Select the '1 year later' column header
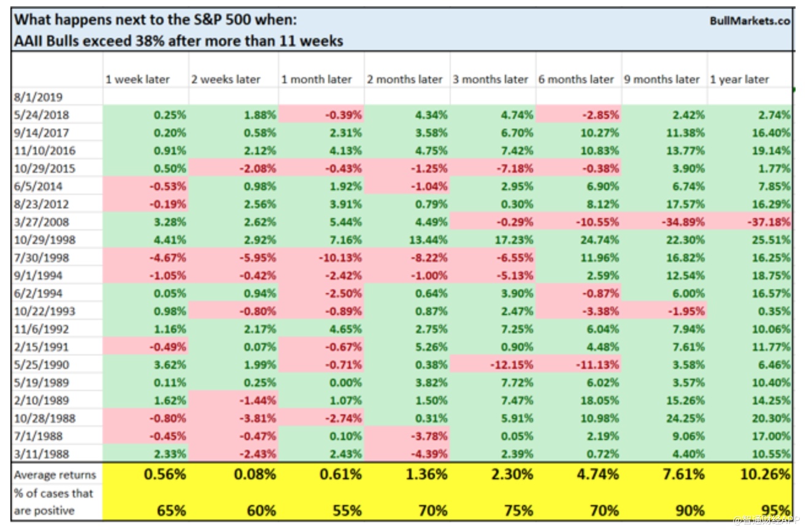 tap(739, 80)
